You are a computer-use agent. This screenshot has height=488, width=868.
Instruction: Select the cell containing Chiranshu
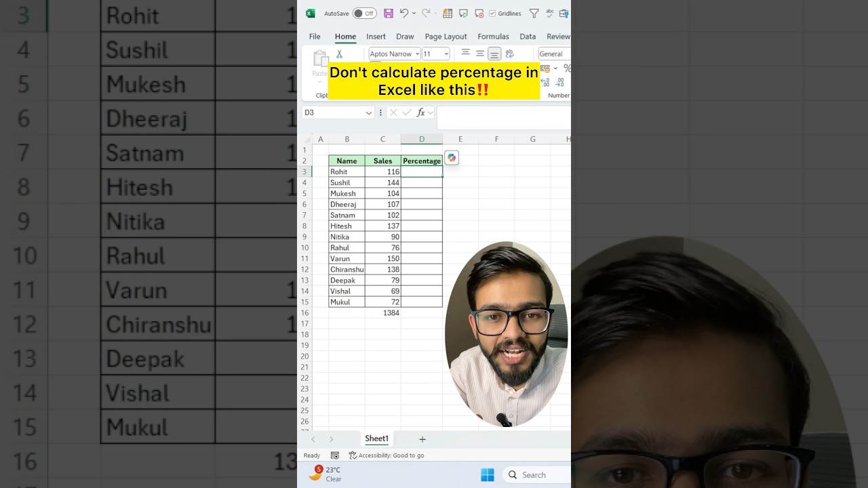[347, 269]
